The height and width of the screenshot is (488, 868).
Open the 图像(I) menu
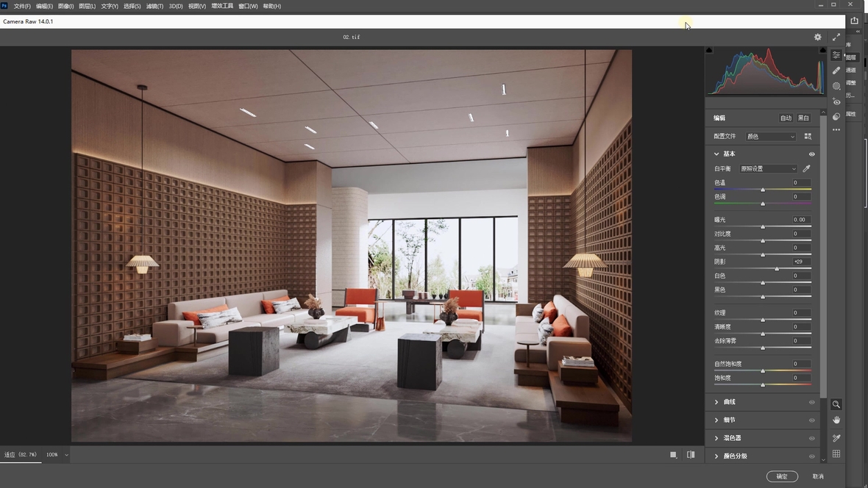tap(65, 6)
